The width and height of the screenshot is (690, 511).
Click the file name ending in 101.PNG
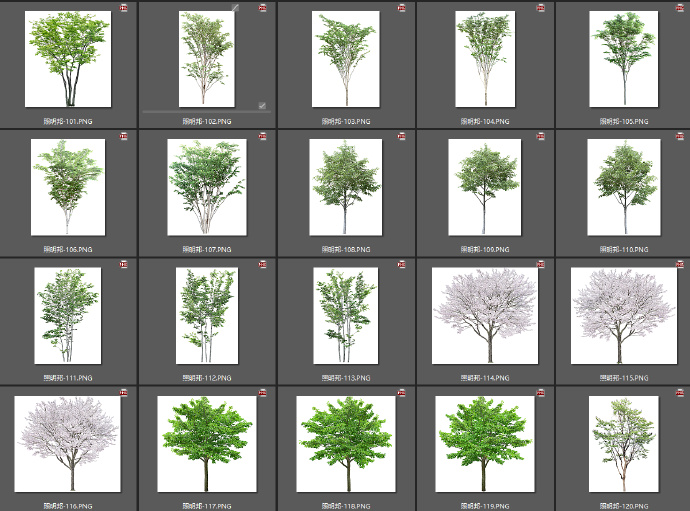68,121
